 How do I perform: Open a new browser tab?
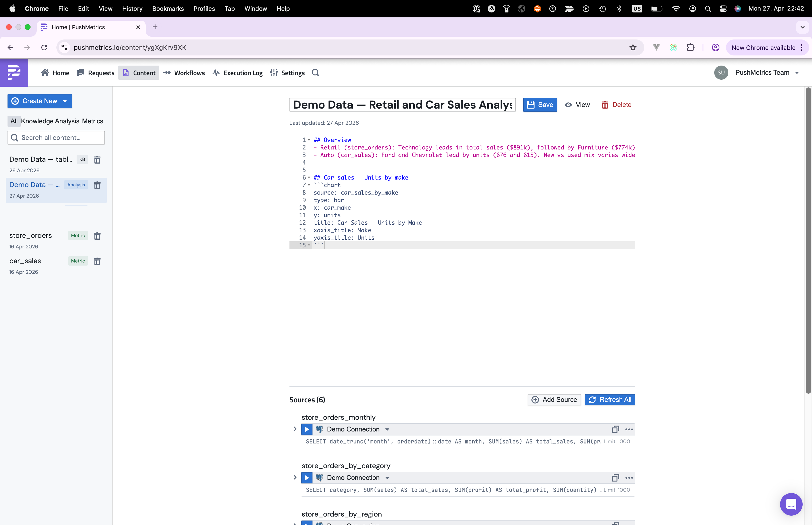pos(155,27)
